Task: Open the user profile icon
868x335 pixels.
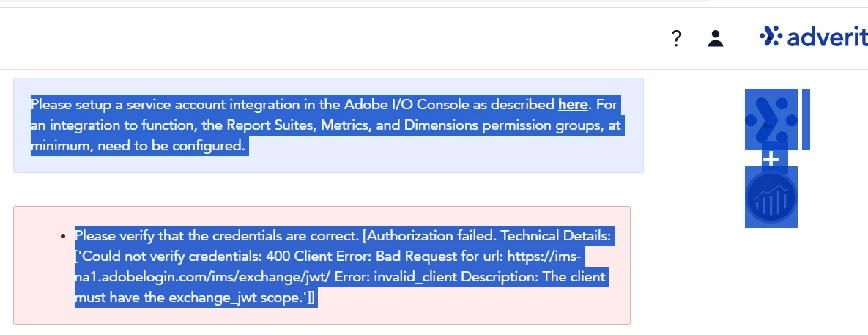Action: point(715,38)
